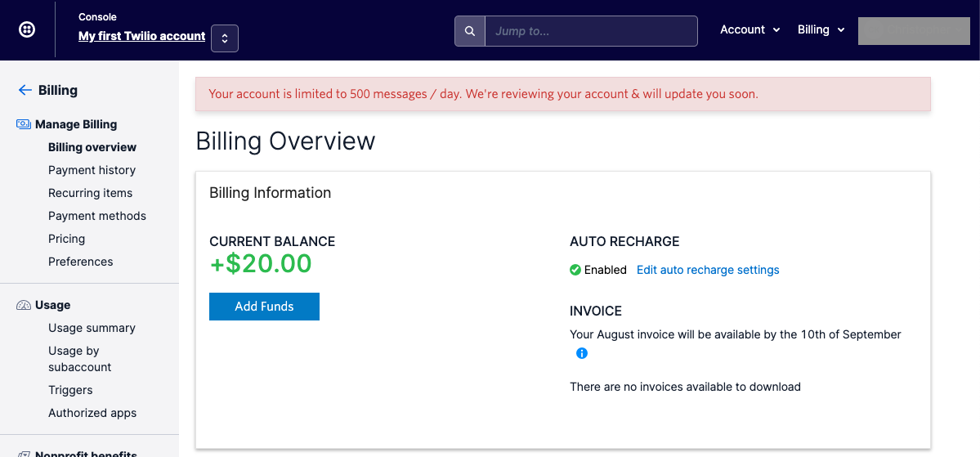Open Usage summary page

point(92,328)
